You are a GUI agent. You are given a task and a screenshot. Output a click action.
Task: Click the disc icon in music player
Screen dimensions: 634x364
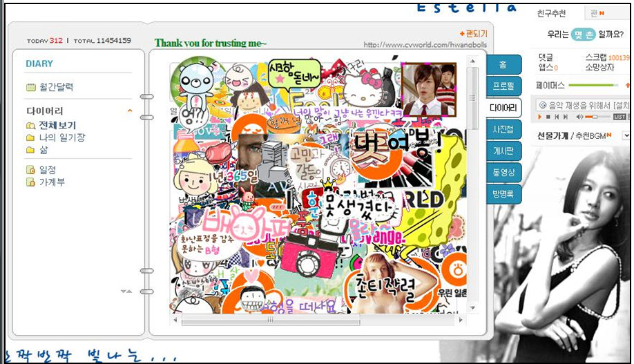[543, 105]
